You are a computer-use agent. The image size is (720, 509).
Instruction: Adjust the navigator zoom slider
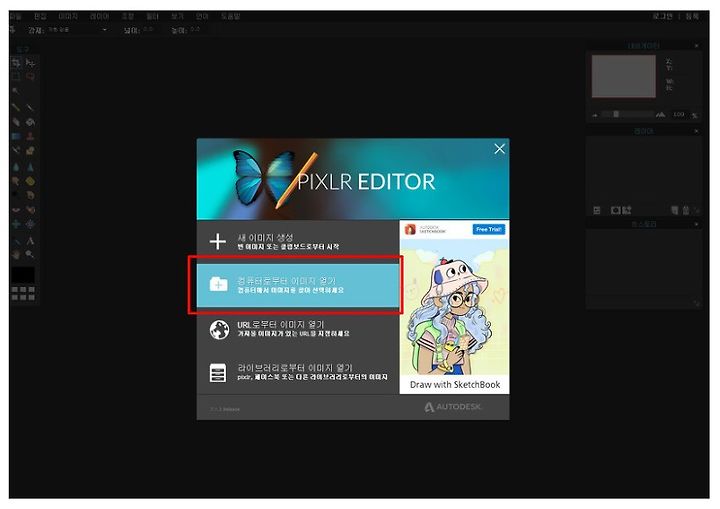coord(616,114)
